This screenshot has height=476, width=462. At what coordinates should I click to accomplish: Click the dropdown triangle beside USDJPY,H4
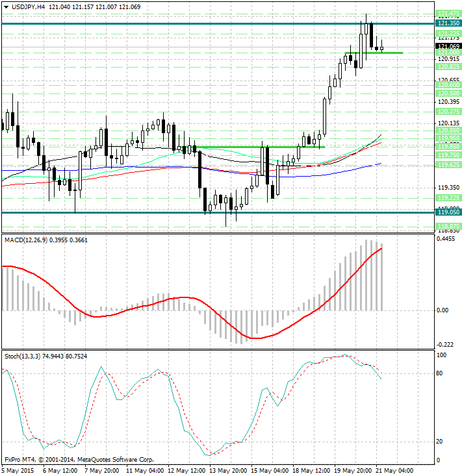pyautogui.click(x=5, y=7)
